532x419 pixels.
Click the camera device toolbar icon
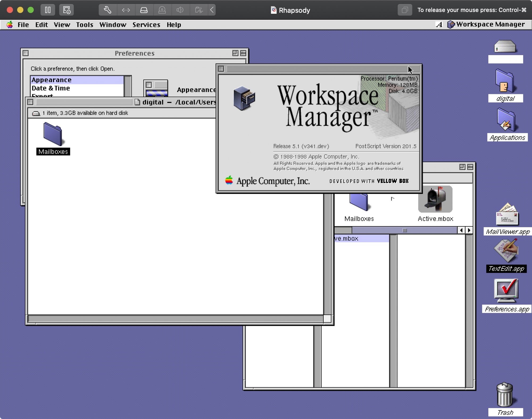[162, 10]
